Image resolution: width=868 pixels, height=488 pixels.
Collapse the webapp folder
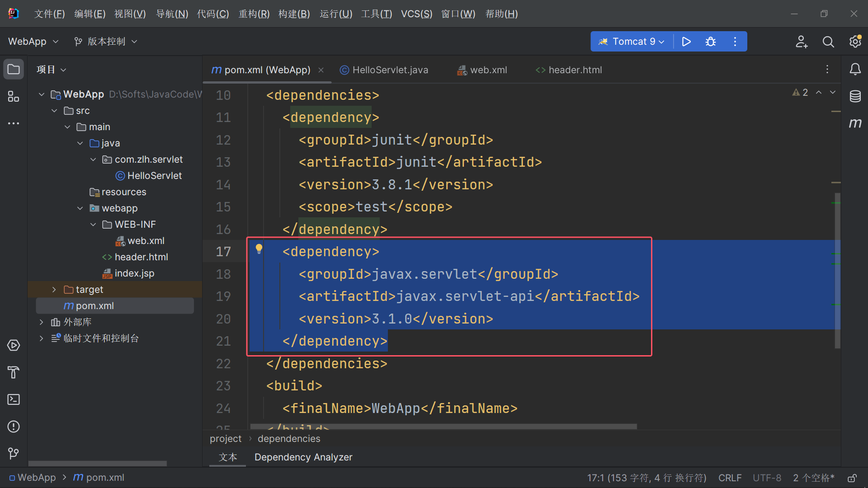click(x=80, y=208)
